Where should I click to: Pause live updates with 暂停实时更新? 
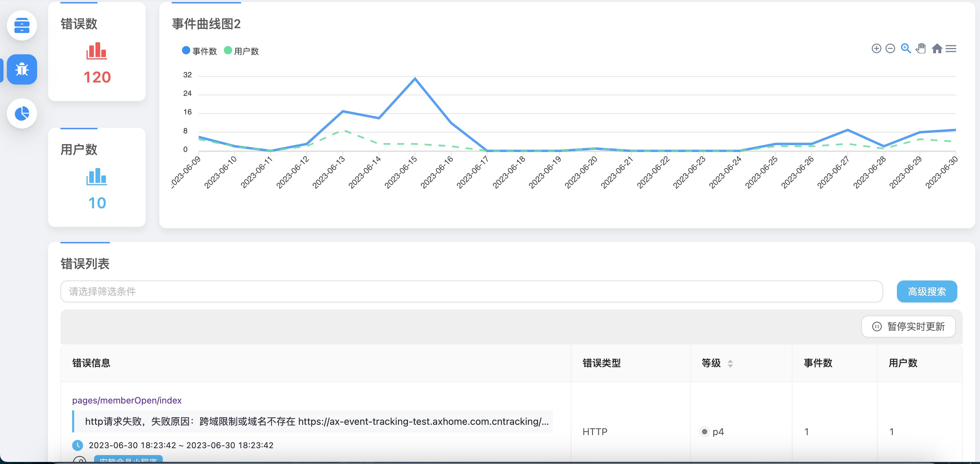click(x=908, y=327)
